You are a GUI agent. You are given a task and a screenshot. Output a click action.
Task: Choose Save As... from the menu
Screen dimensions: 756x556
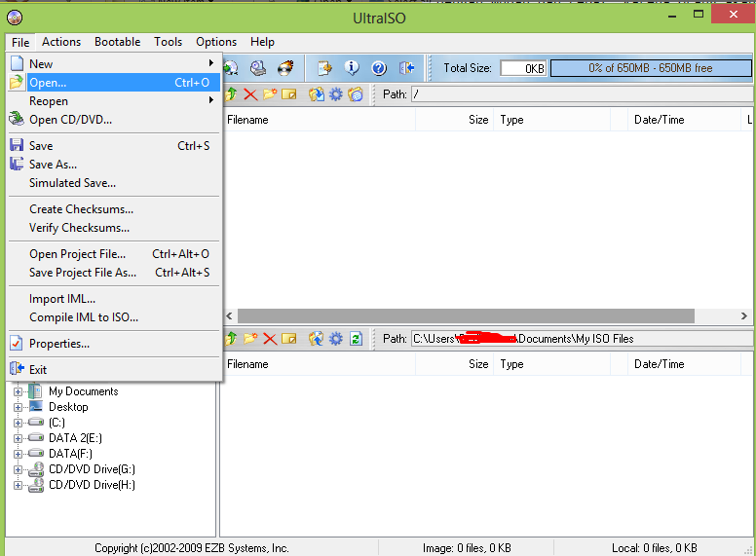(x=115, y=165)
